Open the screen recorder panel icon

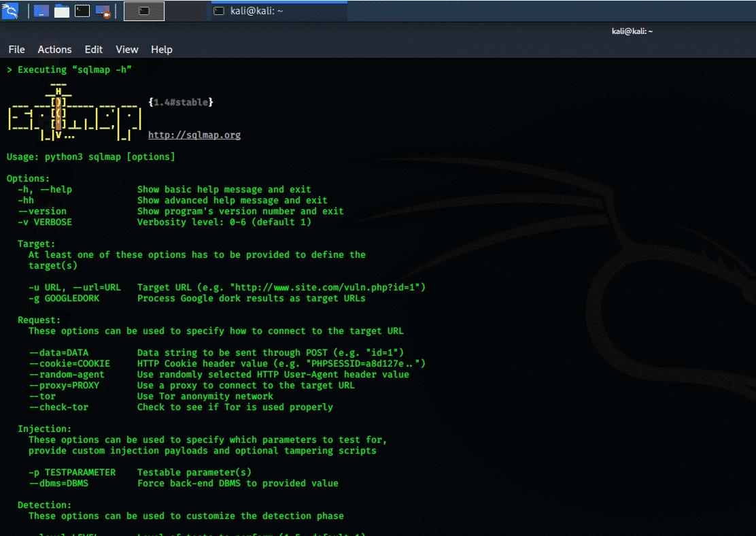pos(103,11)
